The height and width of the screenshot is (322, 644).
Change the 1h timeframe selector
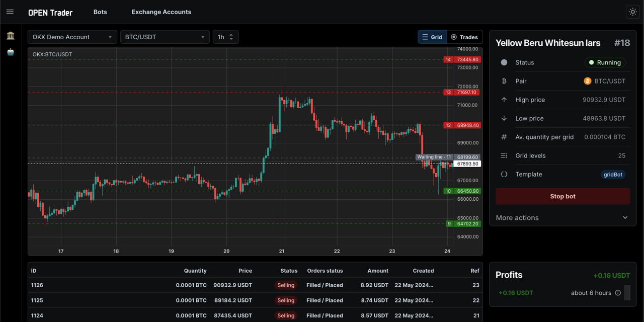(x=225, y=37)
